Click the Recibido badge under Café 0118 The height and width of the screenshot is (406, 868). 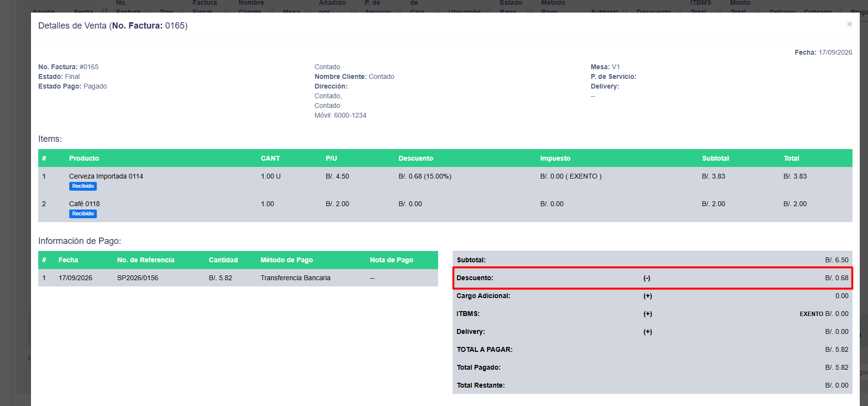point(83,214)
